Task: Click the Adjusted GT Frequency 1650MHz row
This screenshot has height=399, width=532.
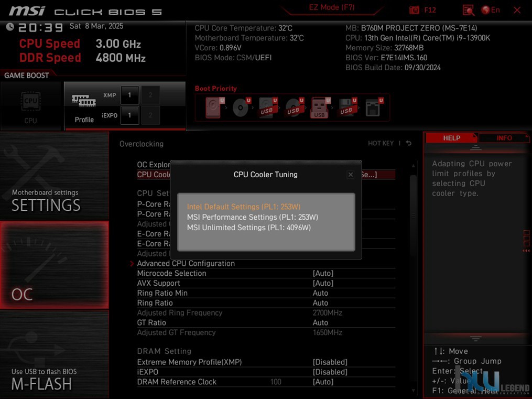Action: pos(266,332)
